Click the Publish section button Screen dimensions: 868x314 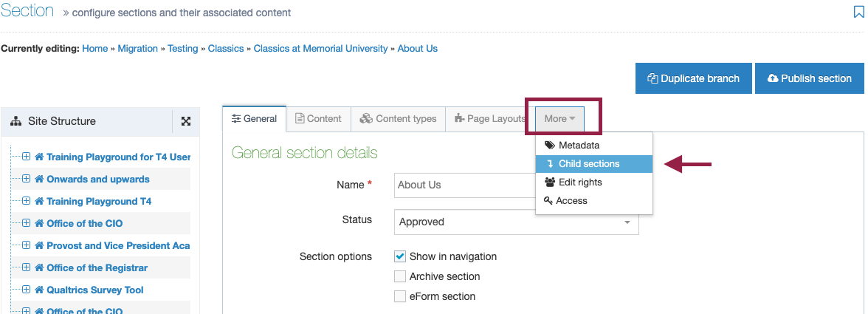pyautogui.click(x=809, y=78)
